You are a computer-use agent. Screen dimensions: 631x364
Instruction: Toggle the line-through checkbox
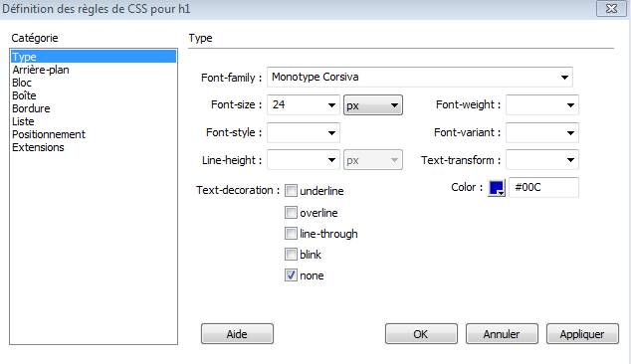291,234
